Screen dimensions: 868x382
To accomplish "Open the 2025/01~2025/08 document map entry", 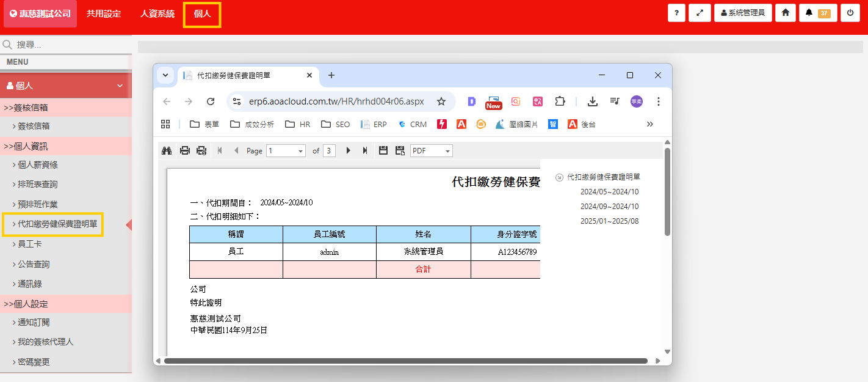I will click(609, 221).
